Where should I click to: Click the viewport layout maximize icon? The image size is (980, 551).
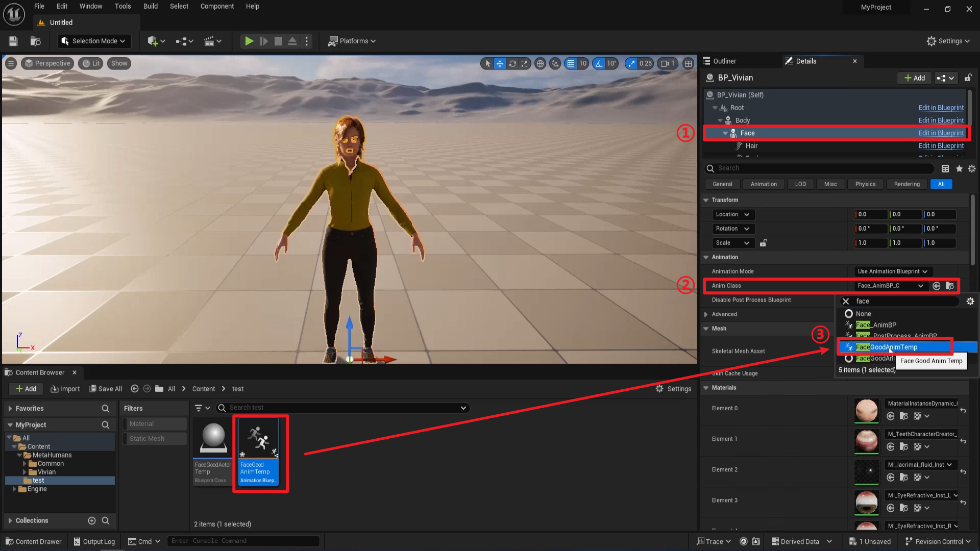(688, 64)
